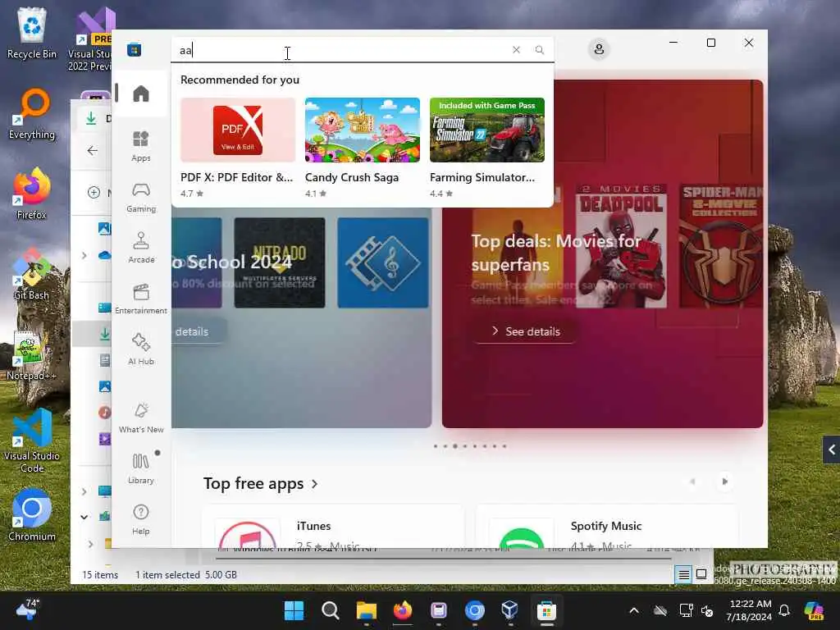This screenshot has width=840, height=630.
Task: Open taskbar Search
Action: point(330,610)
